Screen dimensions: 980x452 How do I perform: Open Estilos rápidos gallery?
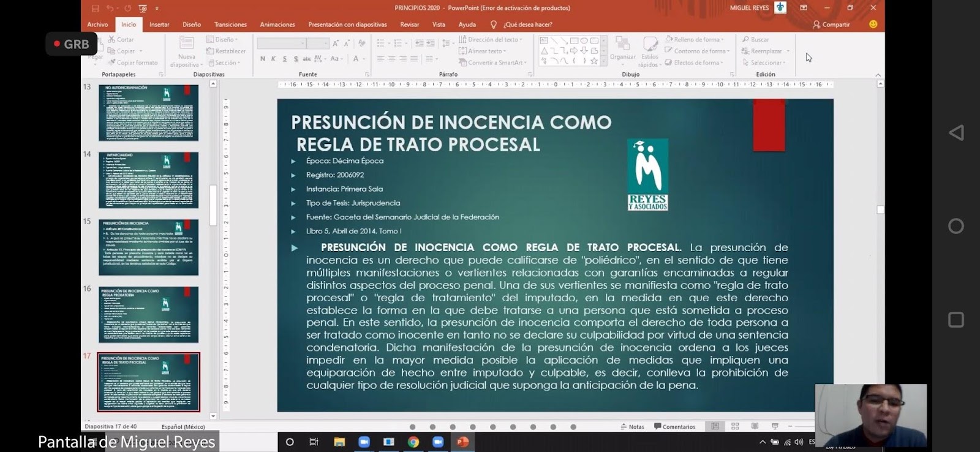(649, 51)
